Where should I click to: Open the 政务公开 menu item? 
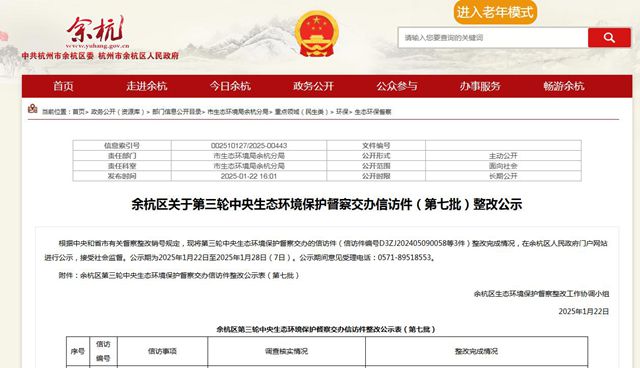[313, 86]
